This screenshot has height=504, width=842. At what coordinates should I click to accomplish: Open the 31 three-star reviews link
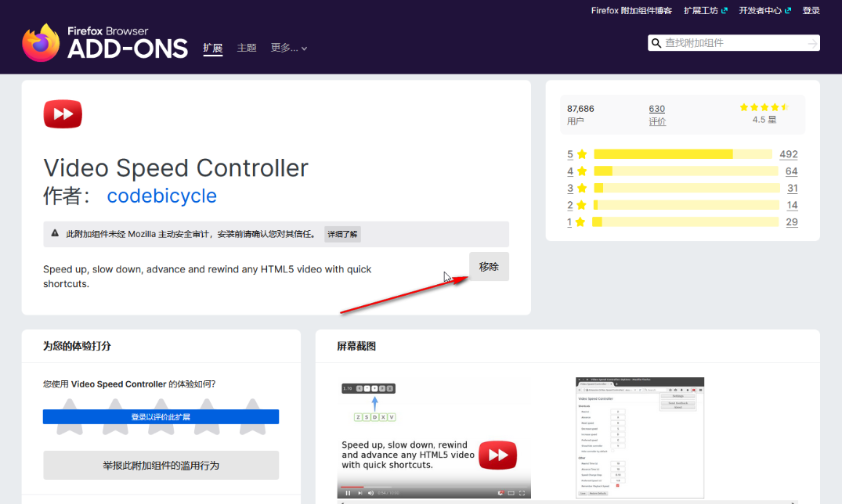(793, 189)
